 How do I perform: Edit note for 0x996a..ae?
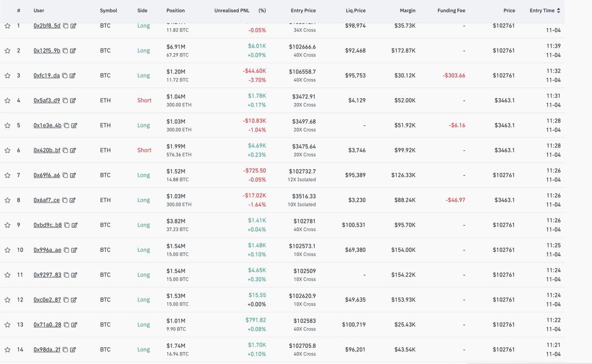(74, 250)
